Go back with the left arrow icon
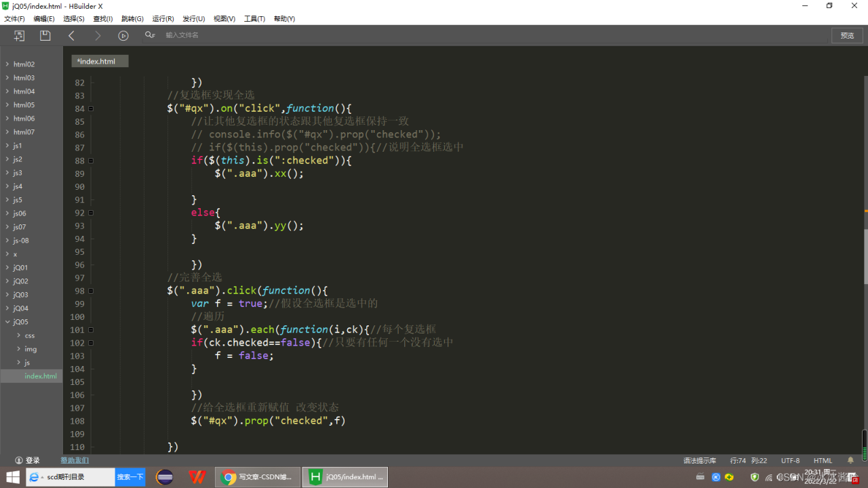The image size is (868, 488). 71,35
